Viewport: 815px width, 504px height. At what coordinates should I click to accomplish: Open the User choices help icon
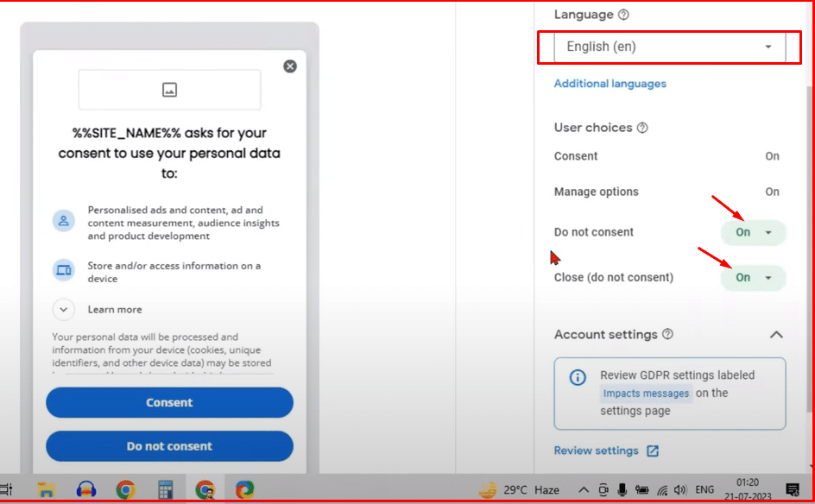642,128
